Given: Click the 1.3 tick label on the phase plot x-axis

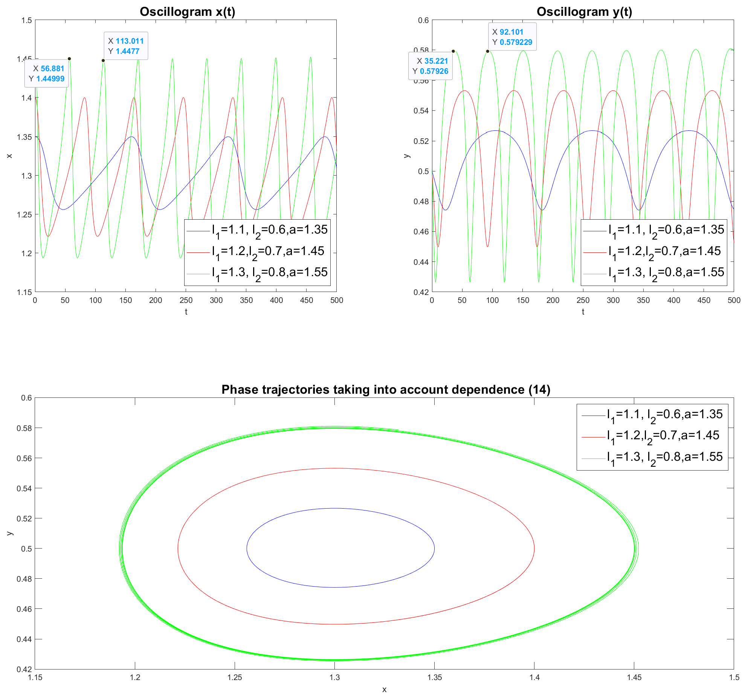Looking at the screenshot, I should tap(334, 677).
